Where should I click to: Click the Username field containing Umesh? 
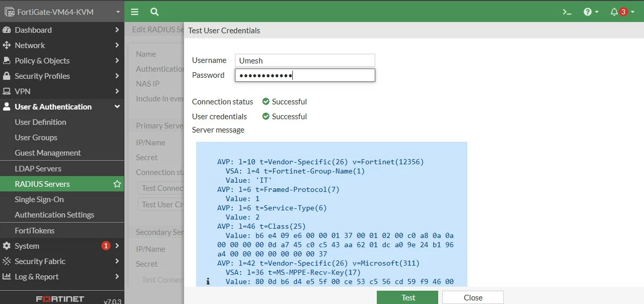pyautogui.click(x=305, y=60)
